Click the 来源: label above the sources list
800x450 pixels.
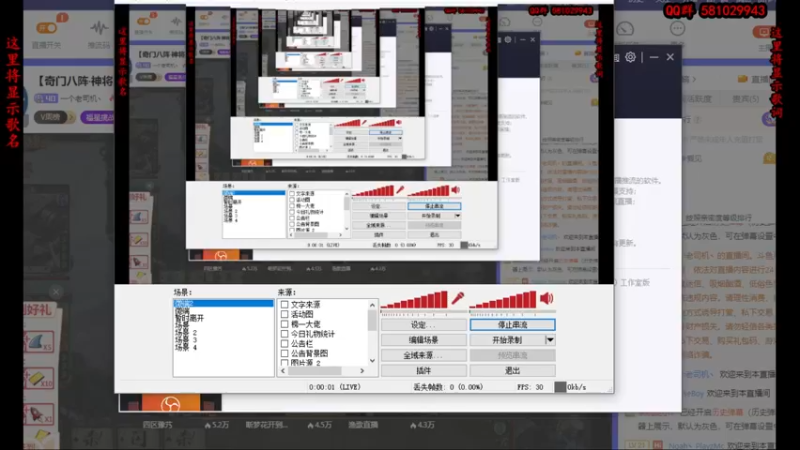click(x=287, y=292)
